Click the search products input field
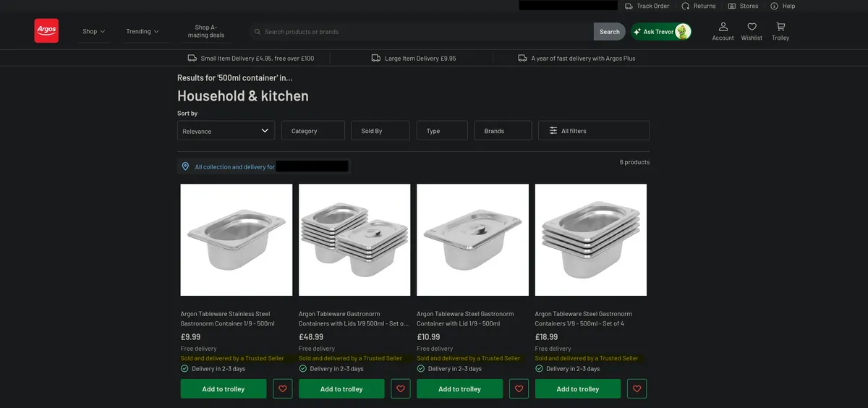 point(427,32)
